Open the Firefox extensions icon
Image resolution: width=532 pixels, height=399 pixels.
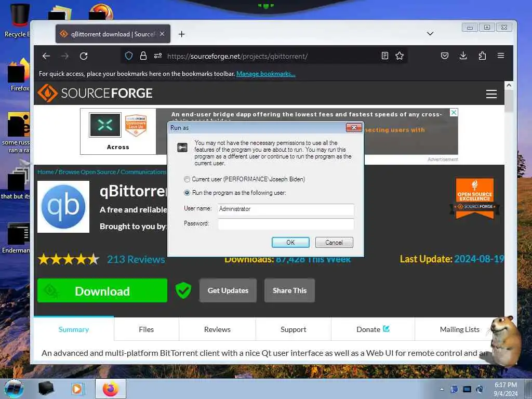[x=482, y=56]
